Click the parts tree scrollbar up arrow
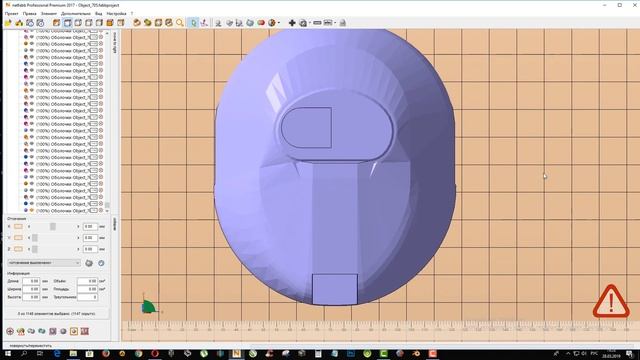 107,33
